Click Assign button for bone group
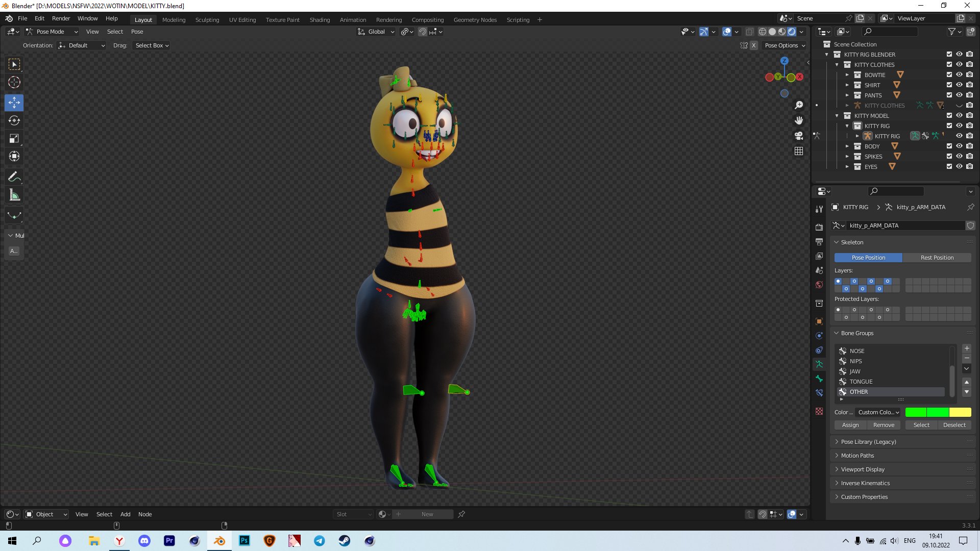The width and height of the screenshot is (980, 551). [x=850, y=425]
